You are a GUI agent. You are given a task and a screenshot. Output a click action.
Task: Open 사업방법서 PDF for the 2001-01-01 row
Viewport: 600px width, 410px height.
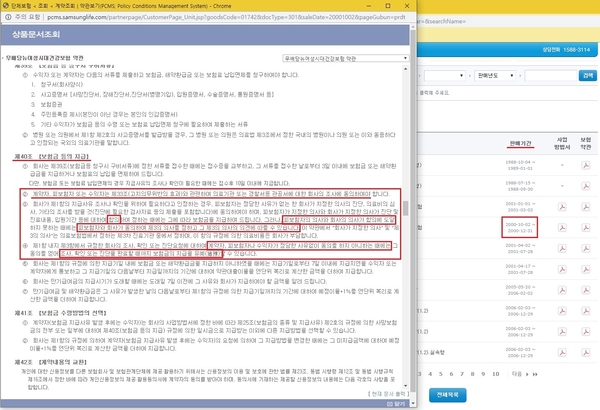click(x=562, y=207)
